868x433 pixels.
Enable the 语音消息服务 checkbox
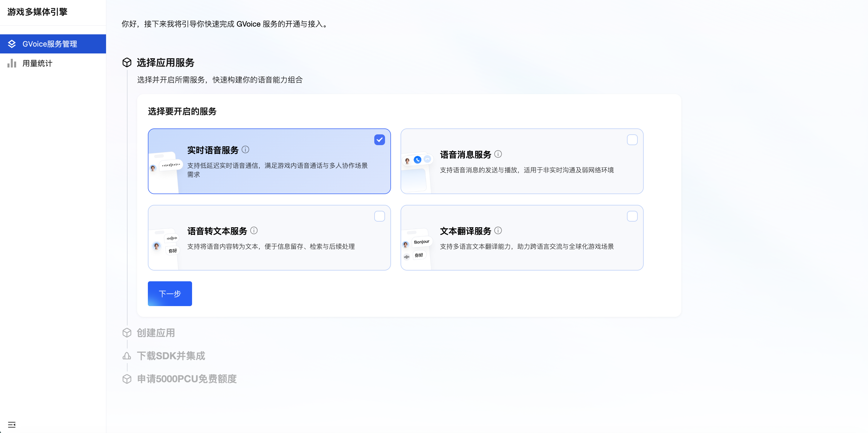632,140
